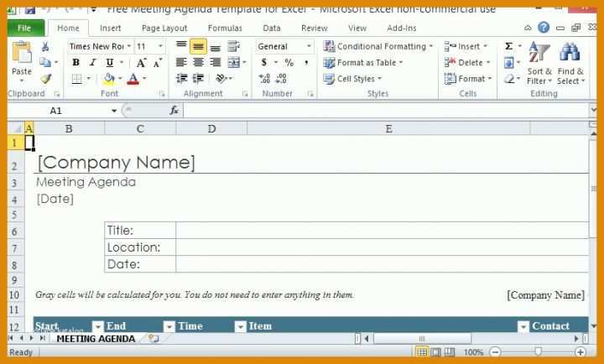The image size is (604, 364).
Task: Increase font size with Grow Font icon
Action: click(x=142, y=62)
